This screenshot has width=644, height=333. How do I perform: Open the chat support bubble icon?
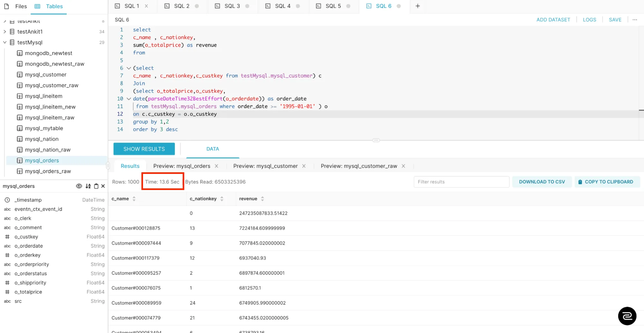pyautogui.click(x=627, y=316)
